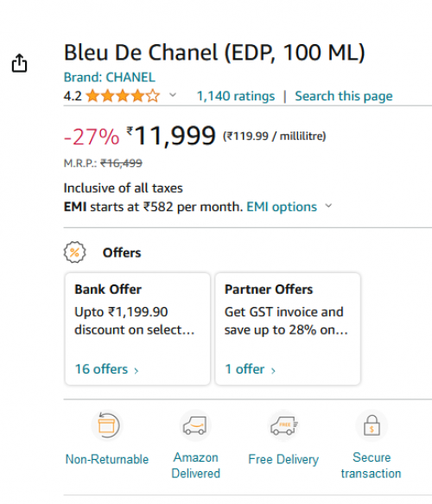The width and height of the screenshot is (432, 504).
Task: Click the Free Delivery text label
Action: click(283, 459)
